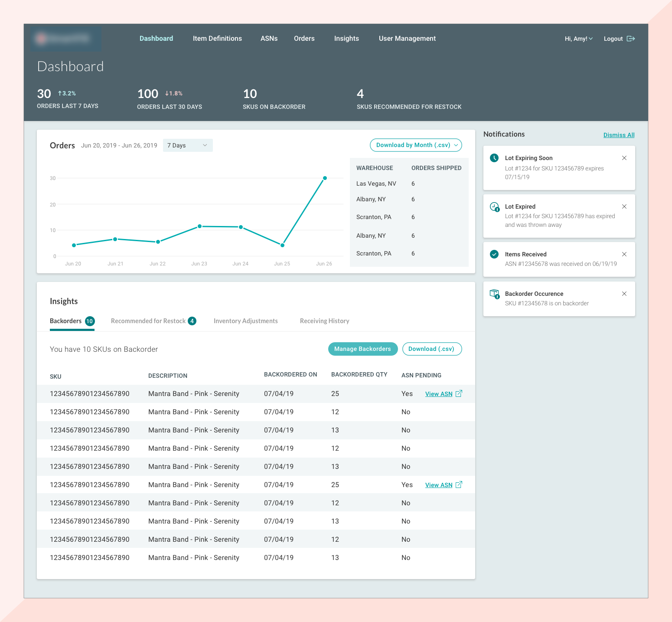Expand the 7 Days range dropdown

tap(188, 145)
